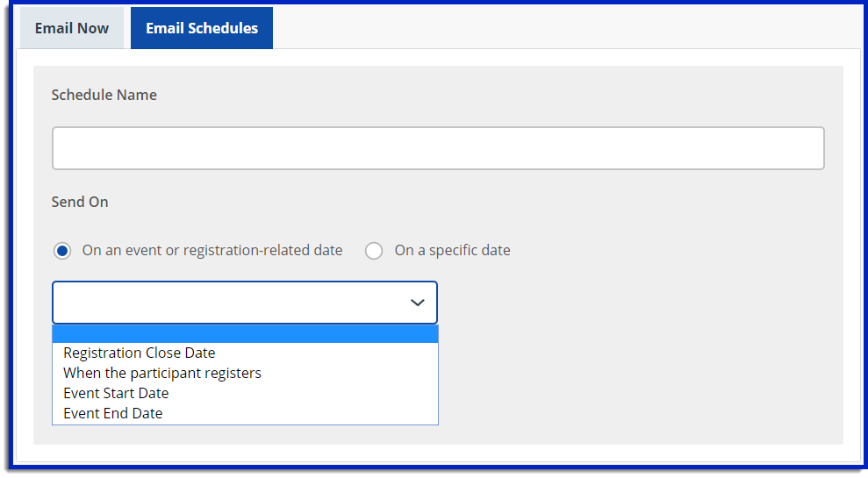868x478 pixels.
Task: Pick 'When the participant registers' option
Action: (x=162, y=373)
